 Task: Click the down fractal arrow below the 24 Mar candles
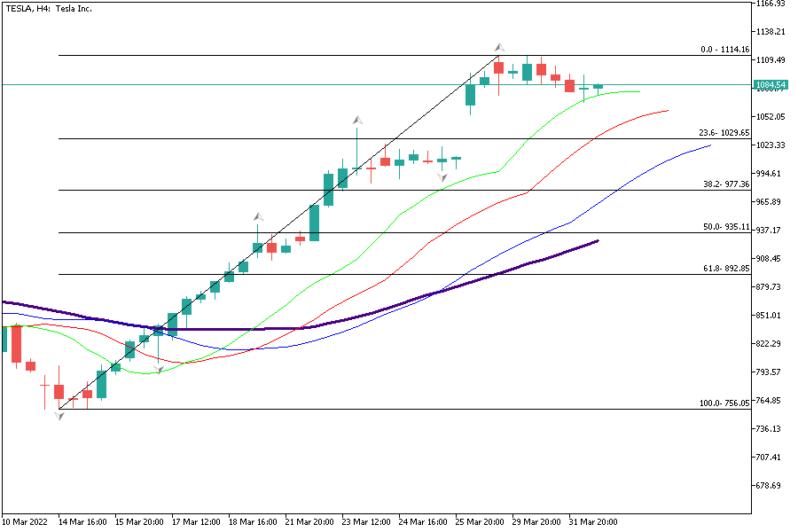point(442,177)
